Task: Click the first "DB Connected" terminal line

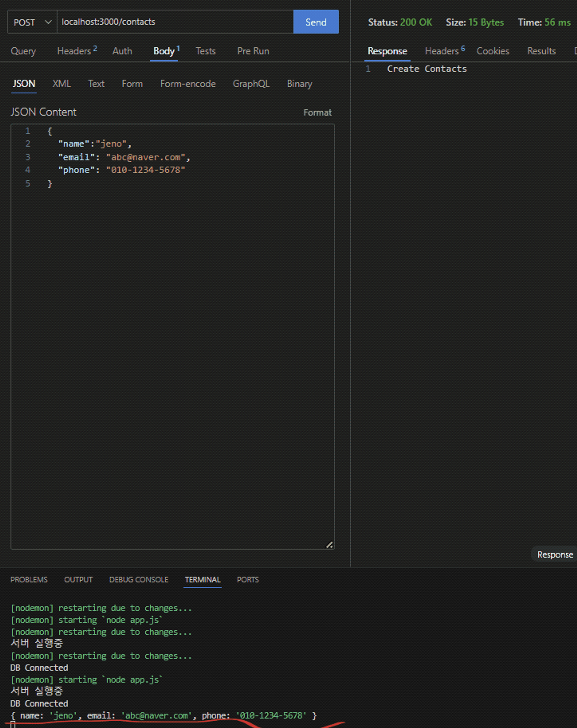Action: coord(39,667)
